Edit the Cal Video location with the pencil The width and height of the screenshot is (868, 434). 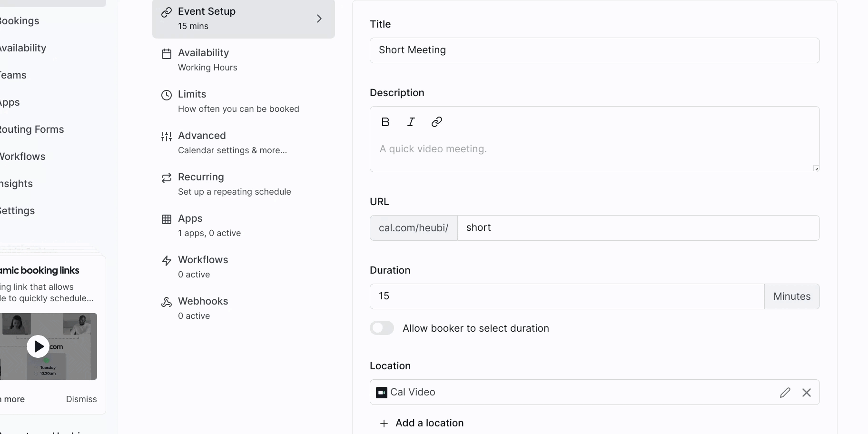[785, 392]
